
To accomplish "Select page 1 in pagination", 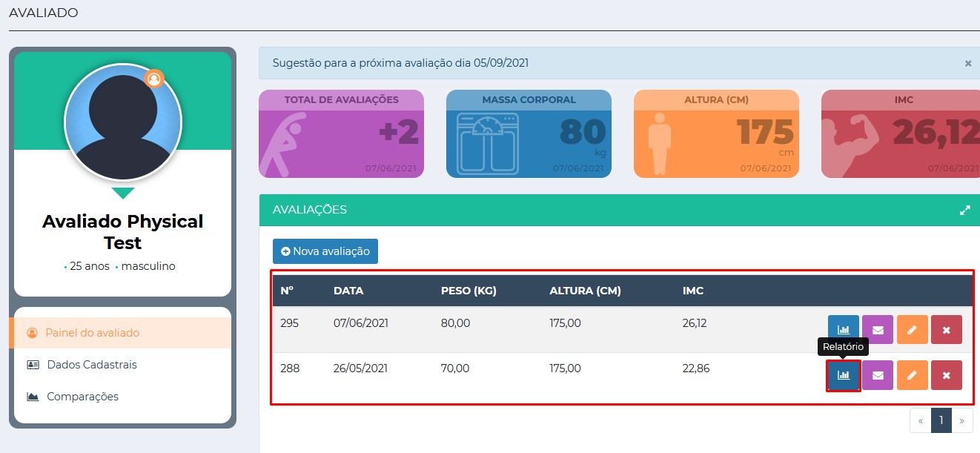I will coord(941,420).
